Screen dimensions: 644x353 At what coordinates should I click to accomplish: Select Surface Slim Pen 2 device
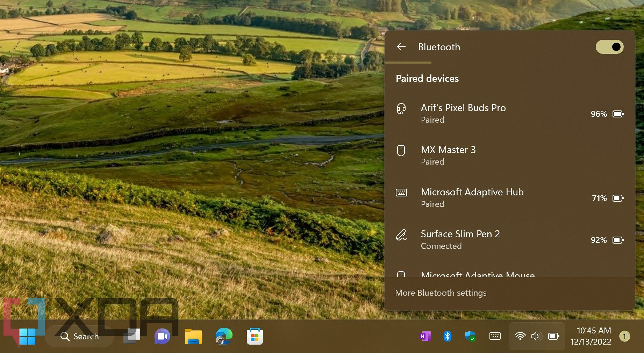tap(510, 240)
